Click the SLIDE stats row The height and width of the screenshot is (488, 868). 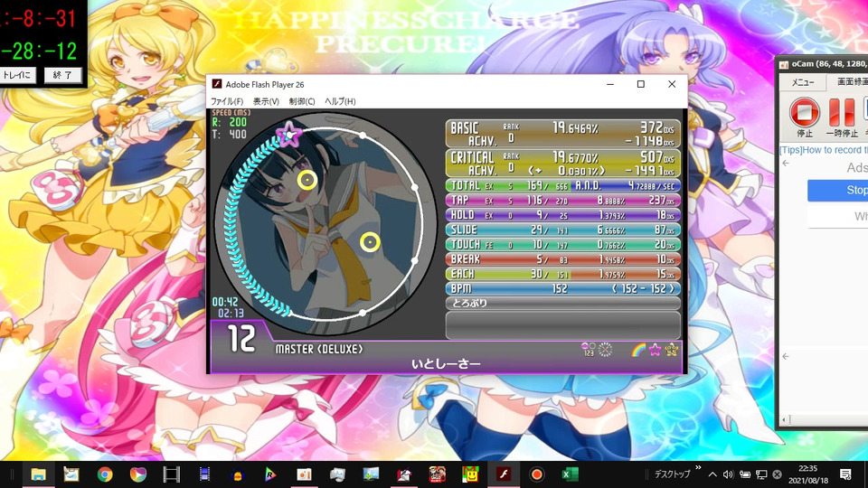pos(563,230)
